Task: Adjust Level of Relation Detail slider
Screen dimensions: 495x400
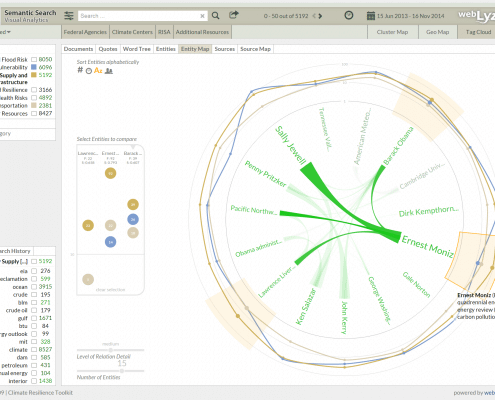Action: pos(110,350)
